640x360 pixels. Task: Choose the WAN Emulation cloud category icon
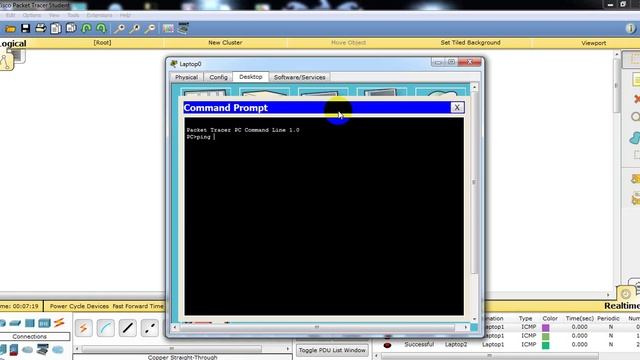click(x=27, y=350)
